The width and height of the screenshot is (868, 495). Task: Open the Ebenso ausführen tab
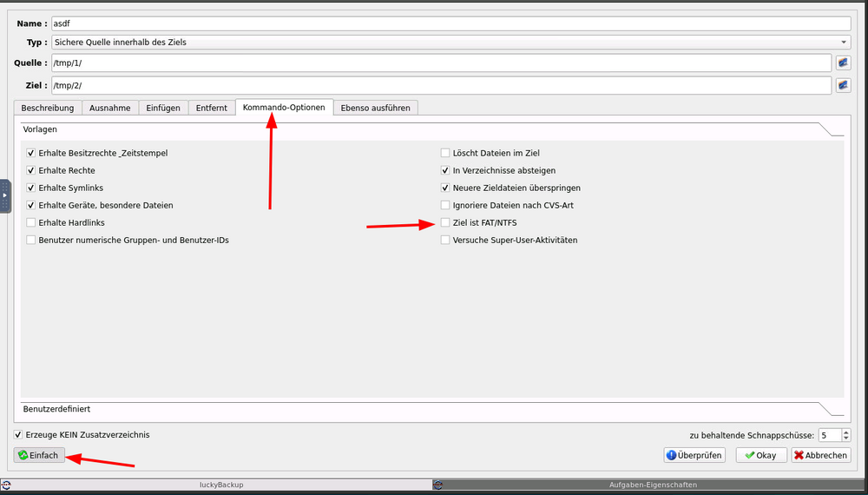pos(375,108)
